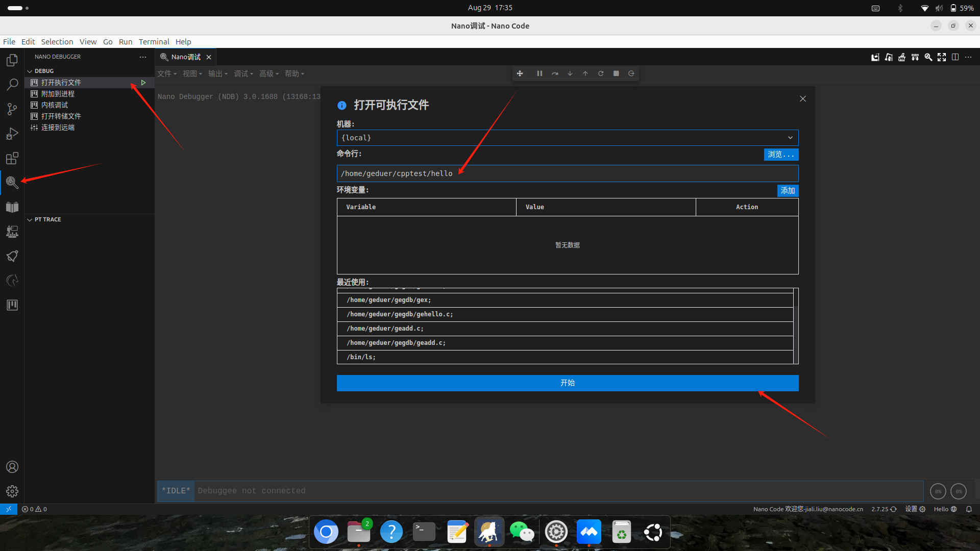Click the 浏览... button
Image resolution: width=980 pixels, height=551 pixels.
pos(780,155)
